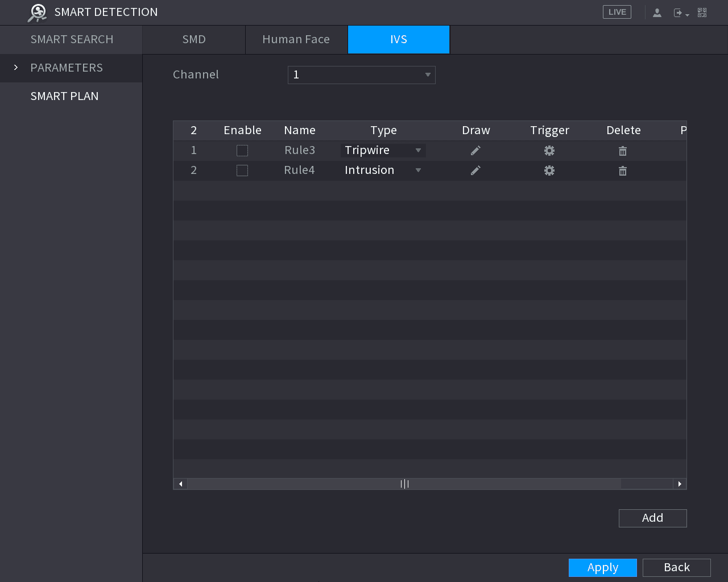Viewport: 728px width, 582px height.
Task: Switch to the Human Face tab
Action: [296, 40]
